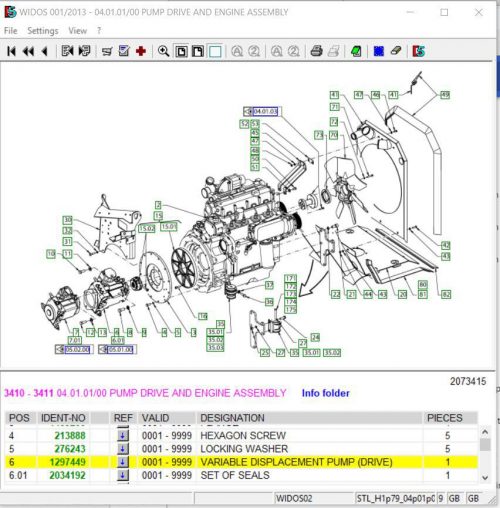Click position label 171 in the diagram
The width and height of the screenshot is (500, 508).
(290, 278)
